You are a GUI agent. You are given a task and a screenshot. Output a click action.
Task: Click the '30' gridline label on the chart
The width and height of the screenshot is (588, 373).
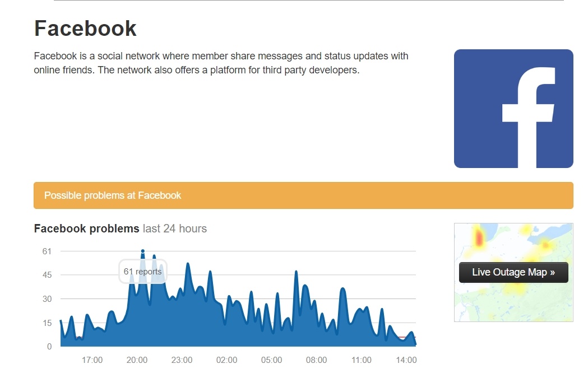[x=47, y=299]
